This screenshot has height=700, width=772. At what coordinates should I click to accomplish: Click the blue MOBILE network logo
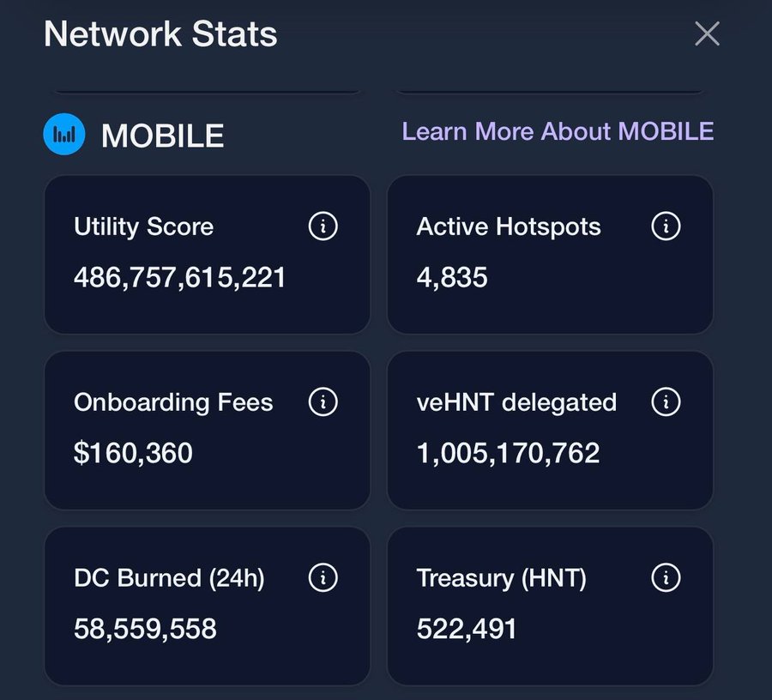pos(64,134)
